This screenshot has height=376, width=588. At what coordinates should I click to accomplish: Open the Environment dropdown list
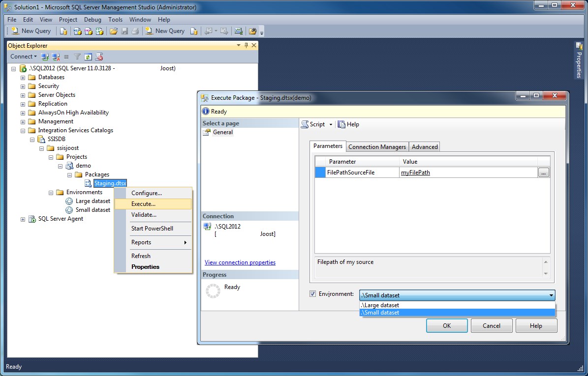click(x=551, y=295)
